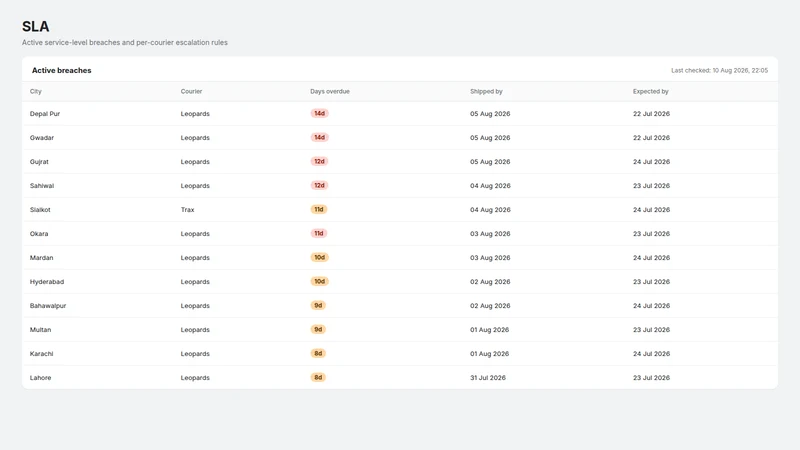Click the 14d overdue badge for Gwadar
Screen dimensions: 800x450
click(x=319, y=137)
